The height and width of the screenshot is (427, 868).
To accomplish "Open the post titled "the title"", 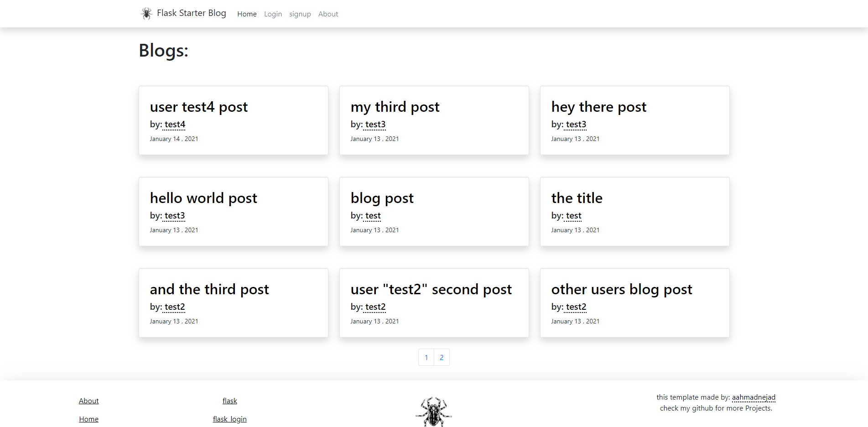I will (x=577, y=198).
